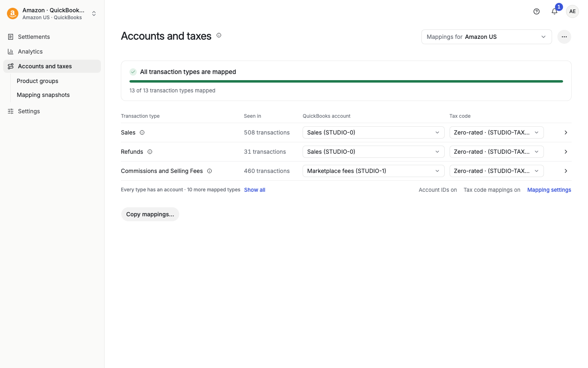Open the Mapping settings link
The width and height of the screenshot is (588, 368).
coord(549,190)
